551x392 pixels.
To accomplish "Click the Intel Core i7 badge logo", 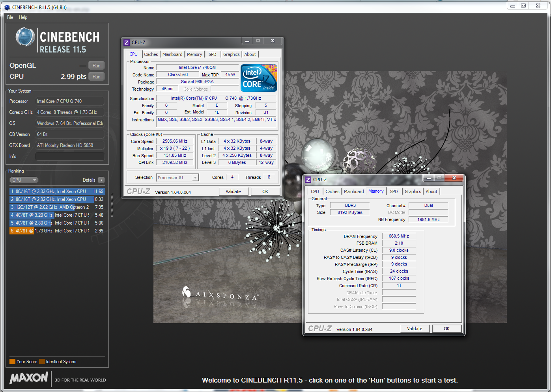I will point(259,78).
